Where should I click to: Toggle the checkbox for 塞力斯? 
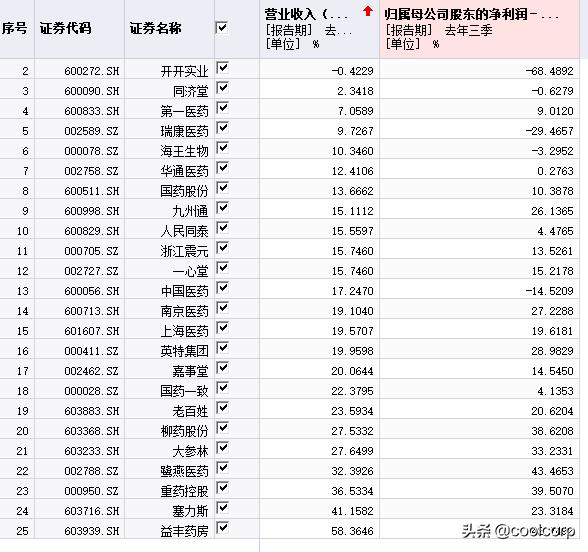tap(222, 508)
